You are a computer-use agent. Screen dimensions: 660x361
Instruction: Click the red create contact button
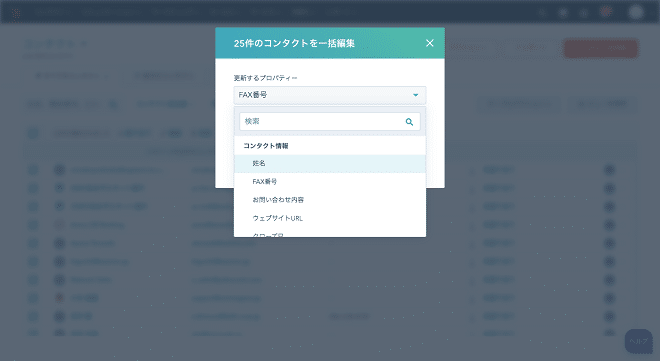[x=601, y=49]
